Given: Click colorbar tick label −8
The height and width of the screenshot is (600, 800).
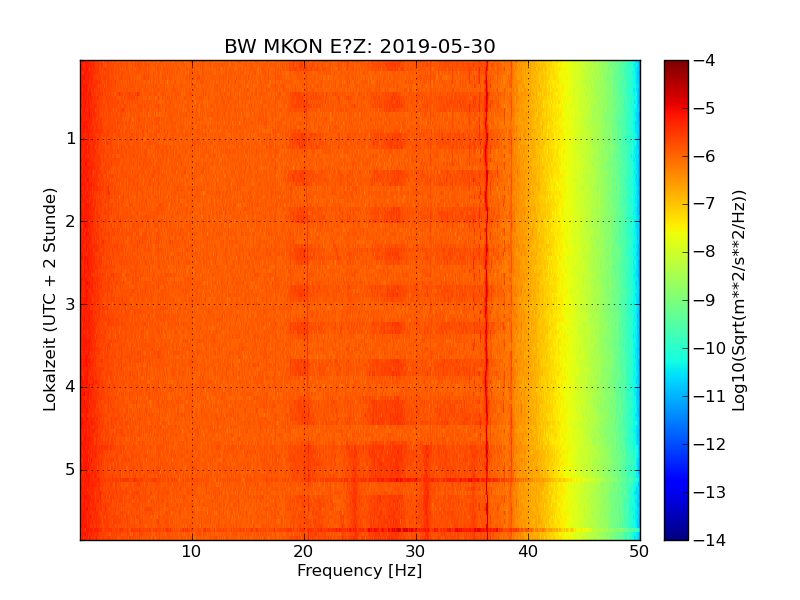Looking at the screenshot, I should [705, 252].
